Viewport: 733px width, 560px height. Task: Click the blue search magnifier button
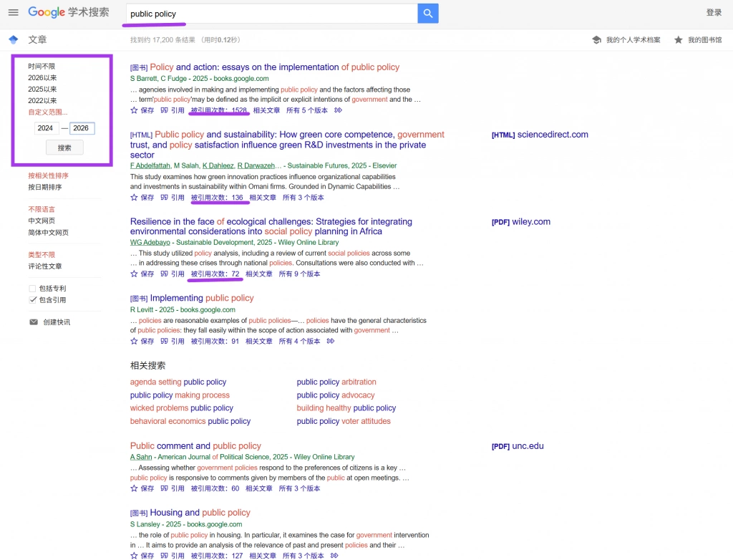click(428, 14)
